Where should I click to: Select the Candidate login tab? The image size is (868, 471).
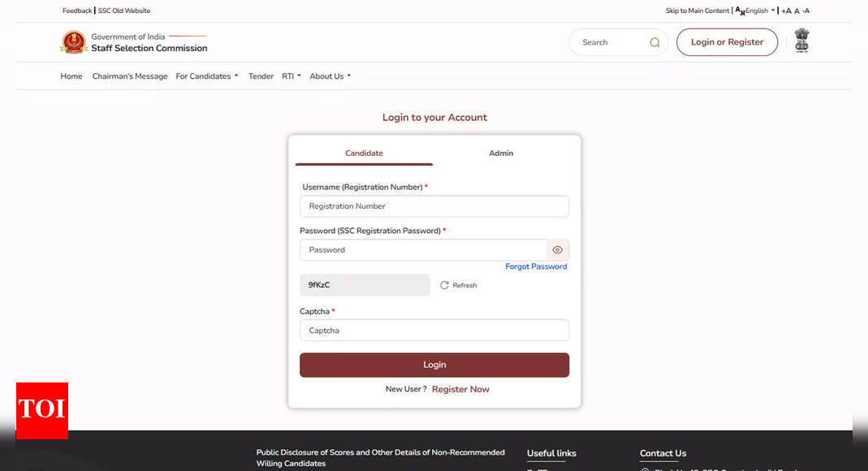coord(364,153)
